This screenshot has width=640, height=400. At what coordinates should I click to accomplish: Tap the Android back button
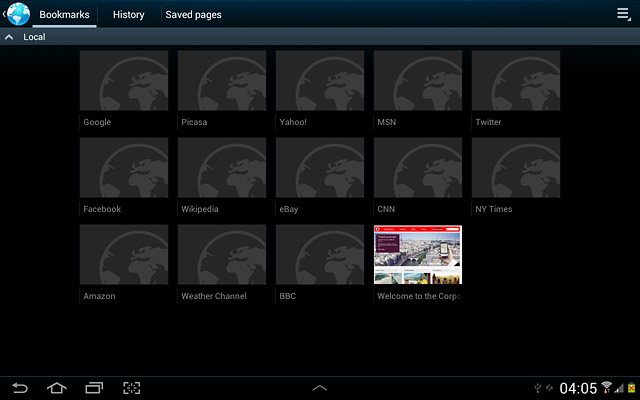point(20,388)
